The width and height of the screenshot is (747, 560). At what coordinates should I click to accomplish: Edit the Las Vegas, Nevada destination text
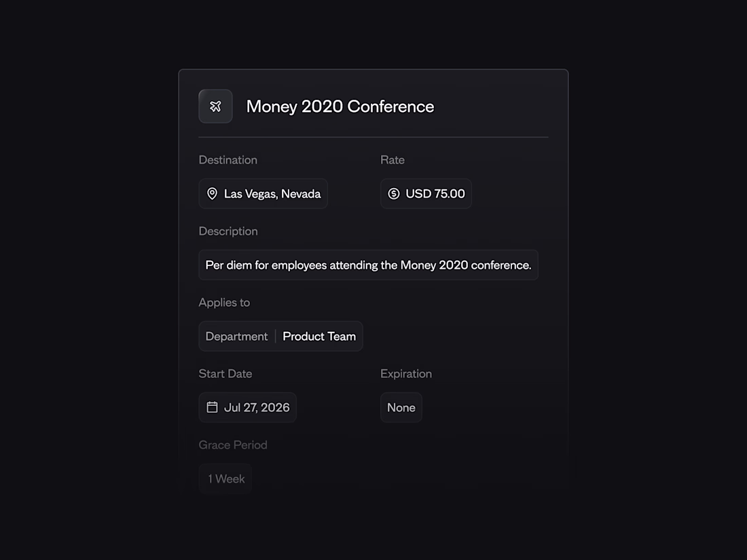pos(272,194)
